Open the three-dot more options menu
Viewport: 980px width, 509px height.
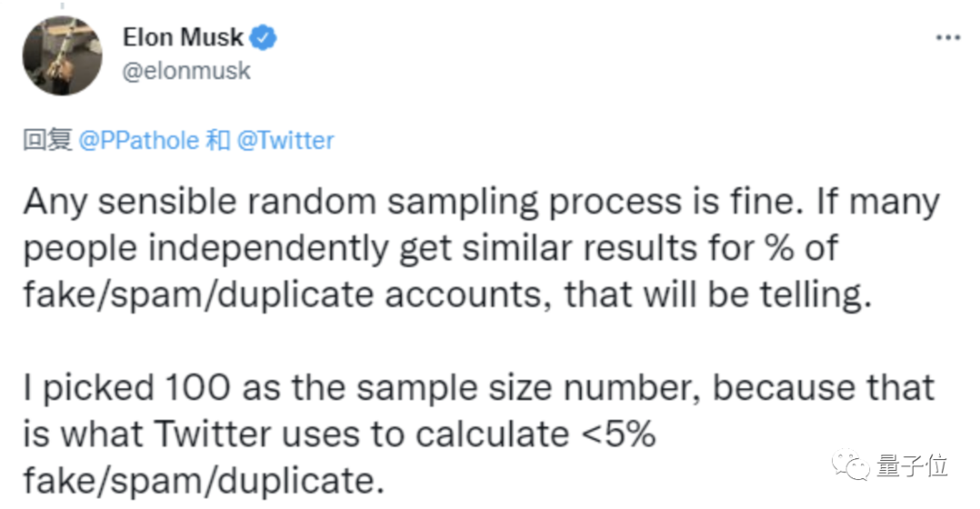pos(947,37)
